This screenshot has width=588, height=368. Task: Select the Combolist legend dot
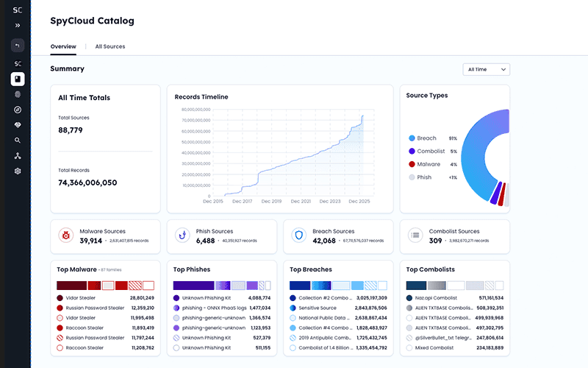click(x=412, y=152)
